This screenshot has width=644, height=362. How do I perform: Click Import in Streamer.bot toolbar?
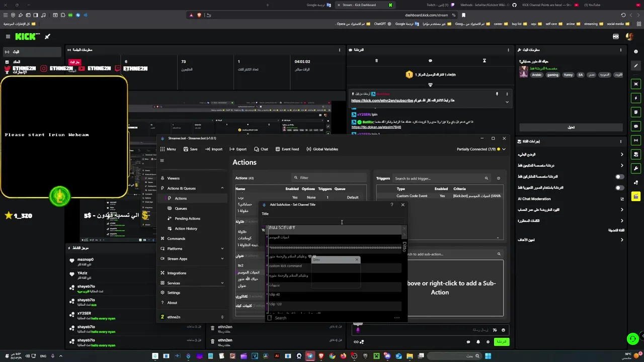213,149
